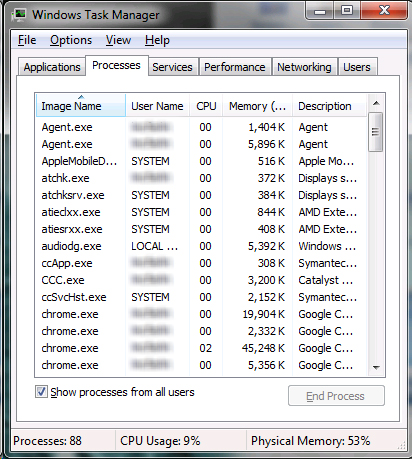
Task: Toggle Show processes from all users checkbox
Action: coord(41,392)
